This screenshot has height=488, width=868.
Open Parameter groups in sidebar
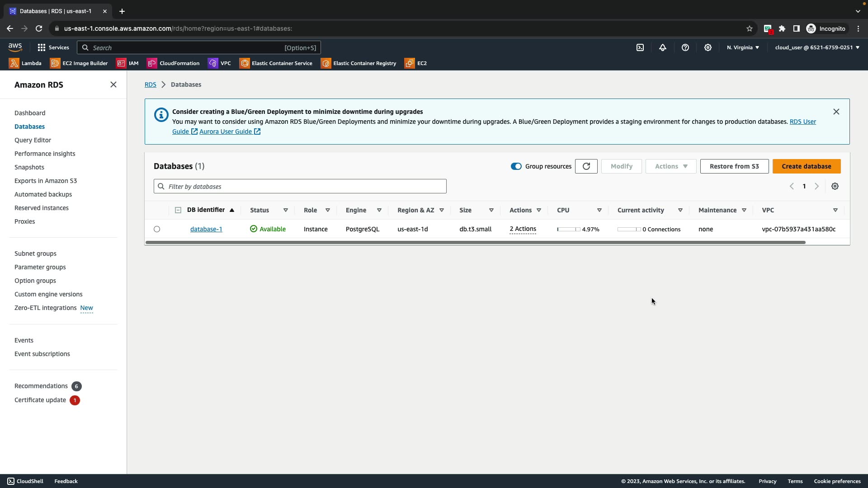tap(40, 267)
